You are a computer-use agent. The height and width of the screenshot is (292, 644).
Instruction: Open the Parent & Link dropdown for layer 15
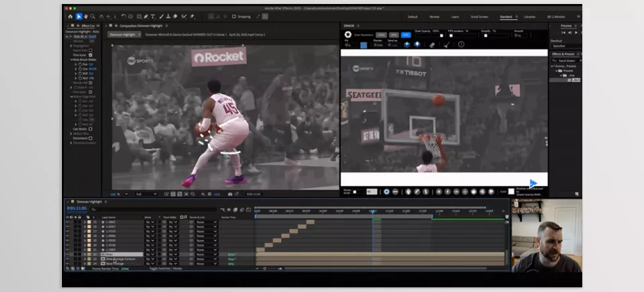pyautogui.click(x=206, y=222)
